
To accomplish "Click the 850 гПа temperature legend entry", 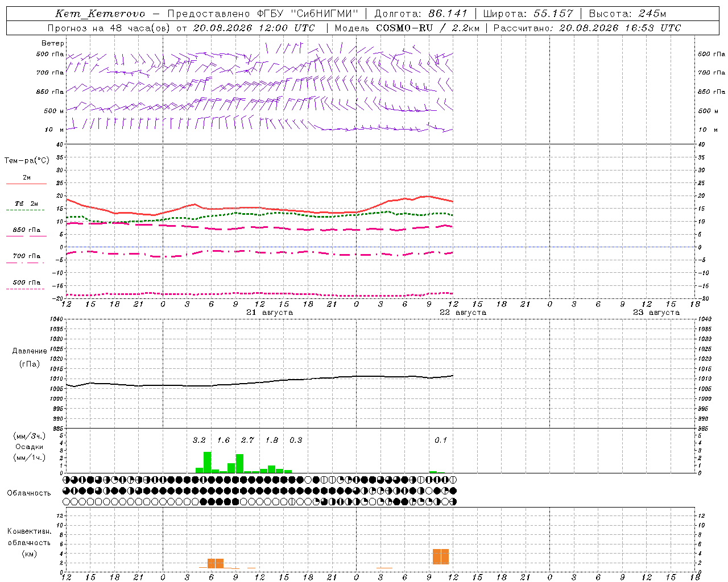I will point(26,230).
